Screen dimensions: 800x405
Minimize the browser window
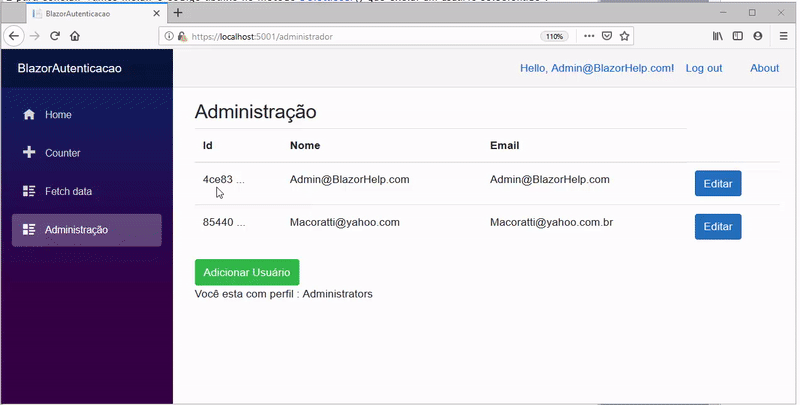[x=723, y=13]
